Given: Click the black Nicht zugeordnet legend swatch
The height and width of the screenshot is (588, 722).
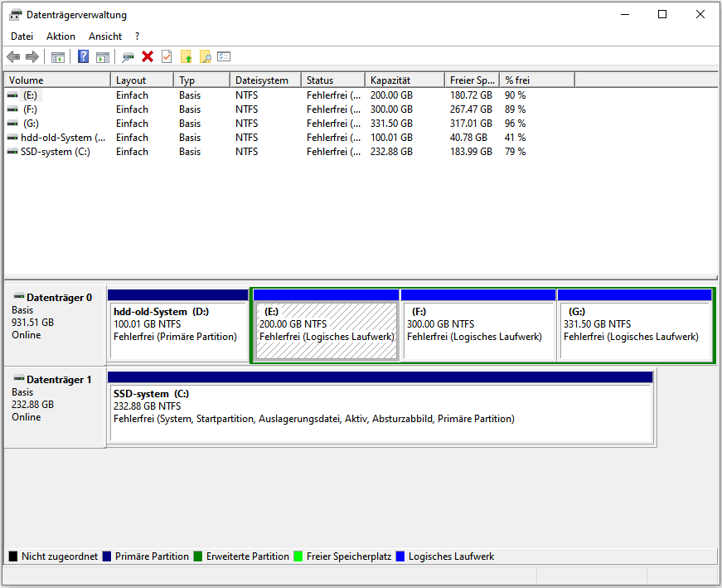Looking at the screenshot, I should click(13, 556).
